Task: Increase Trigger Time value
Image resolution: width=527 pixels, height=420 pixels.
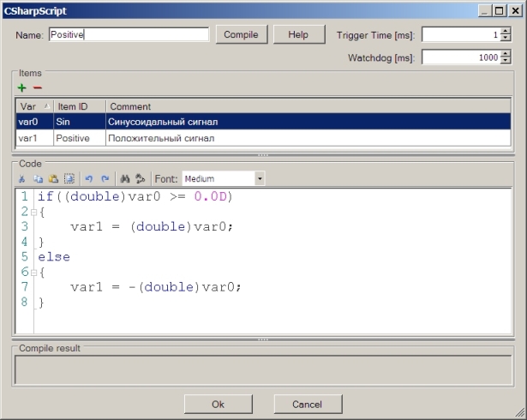Action: click(506, 31)
